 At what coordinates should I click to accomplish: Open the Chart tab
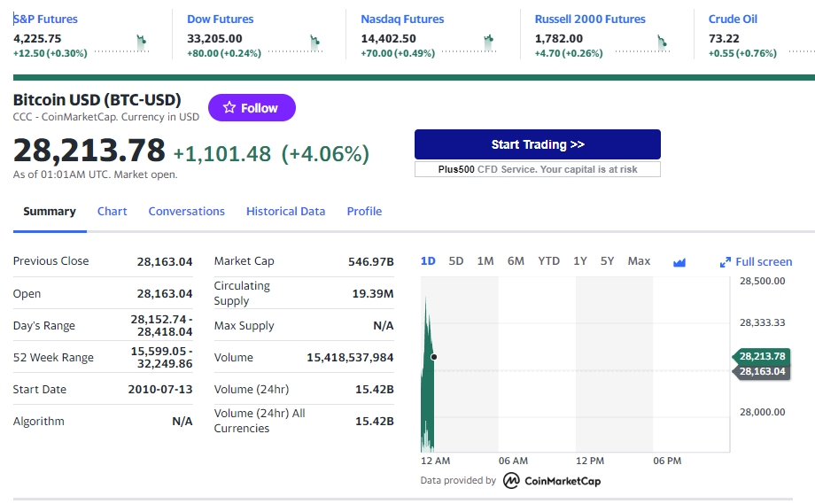pyautogui.click(x=113, y=212)
